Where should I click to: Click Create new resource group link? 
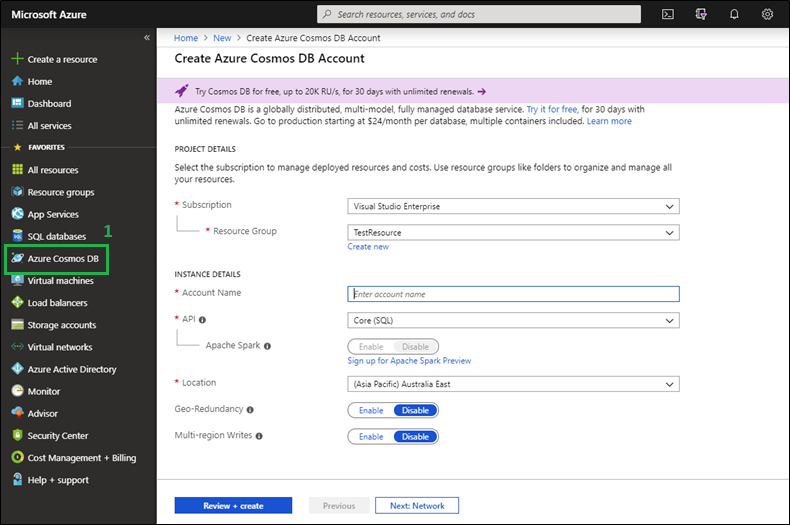pyautogui.click(x=368, y=247)
